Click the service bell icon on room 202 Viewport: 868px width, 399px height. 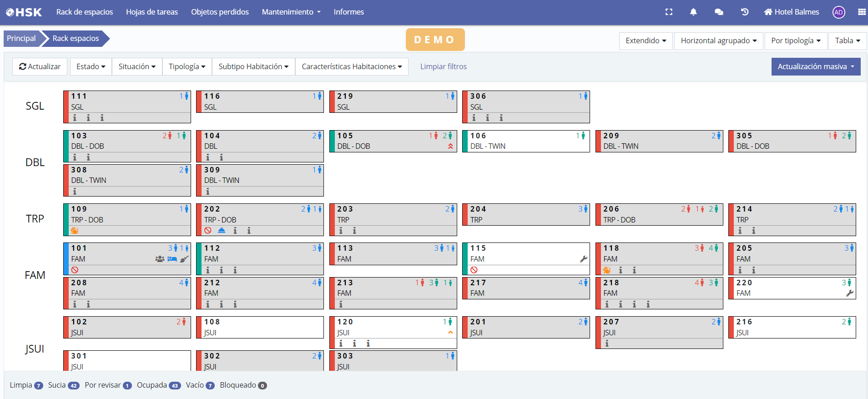222,231
